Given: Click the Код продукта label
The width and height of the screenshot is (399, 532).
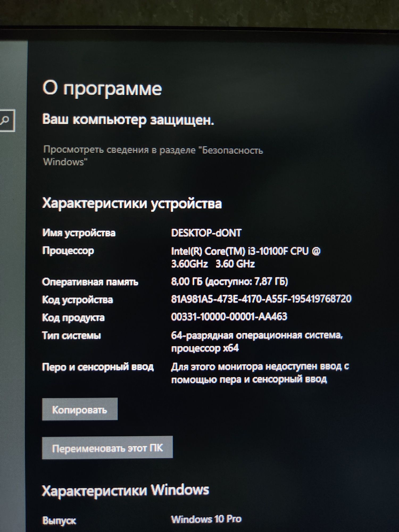Looking at the screenshot, I should (x=73, y=318).
